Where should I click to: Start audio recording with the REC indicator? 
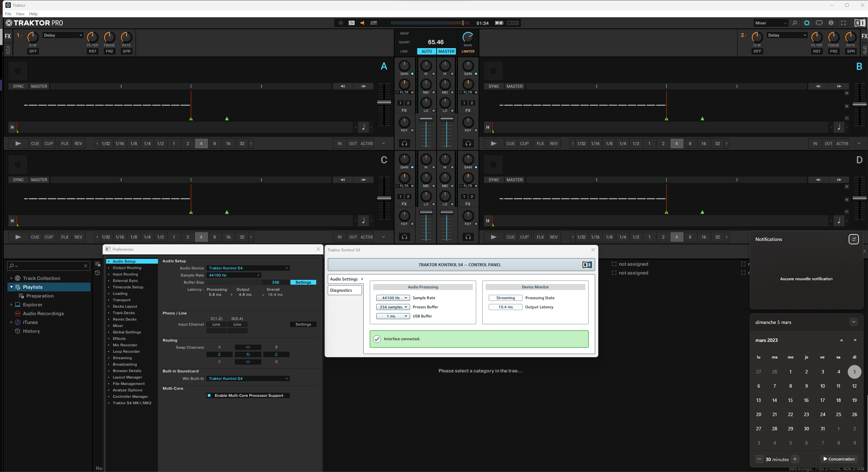[x=513, y=23]
